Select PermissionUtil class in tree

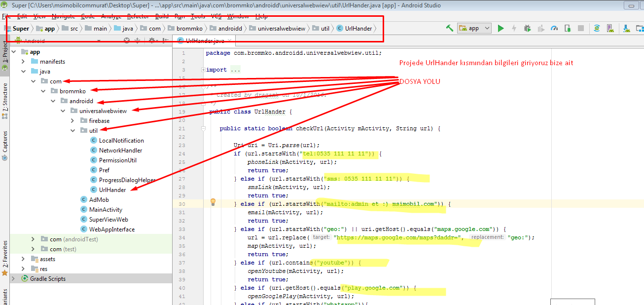point(113,160)
